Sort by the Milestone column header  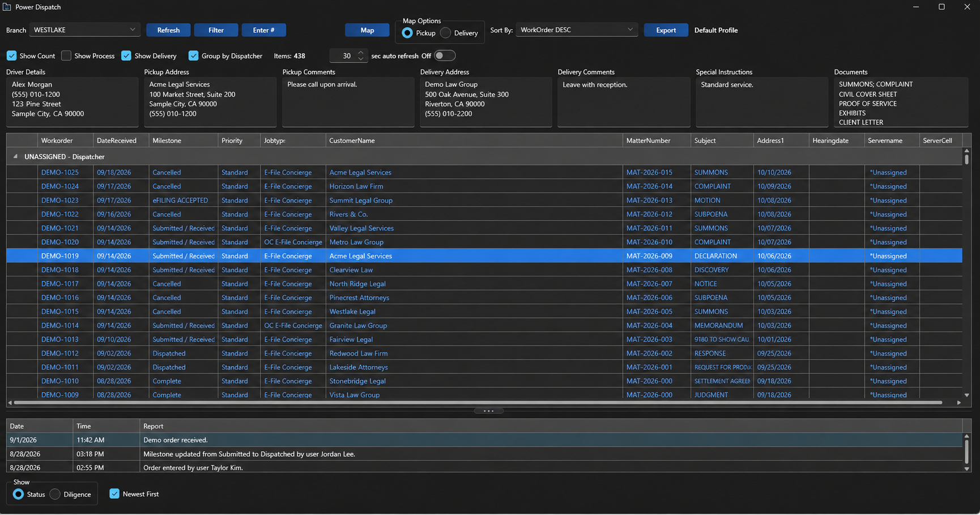pos(183,141)
